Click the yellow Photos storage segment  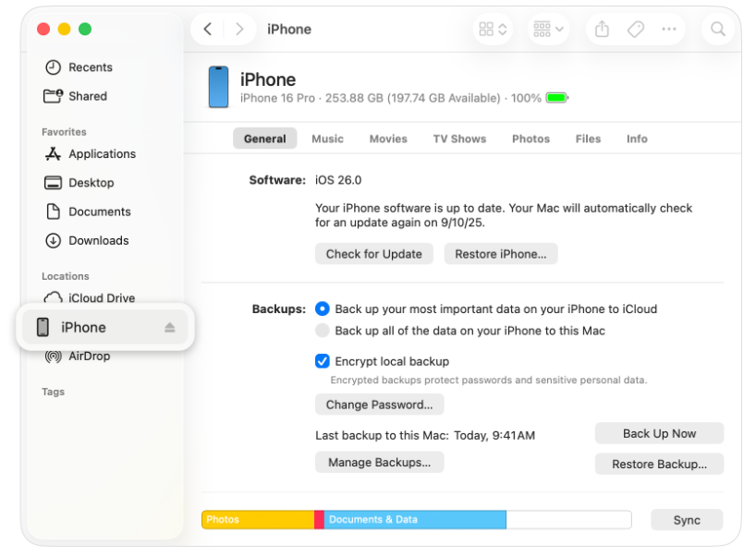tap(258, 520)
